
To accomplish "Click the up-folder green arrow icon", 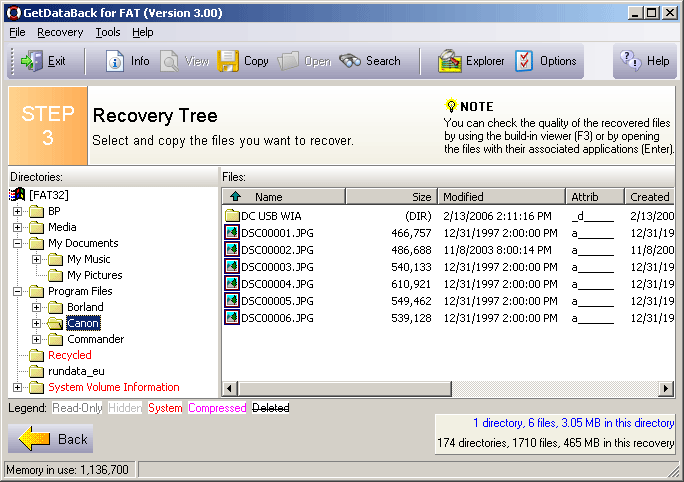I will point(236,197).
